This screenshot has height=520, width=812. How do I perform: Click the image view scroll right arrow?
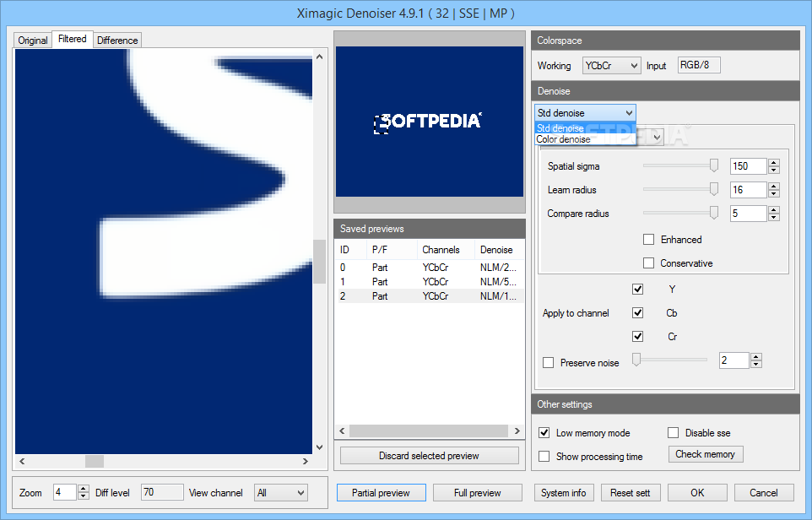click(306, 461)
